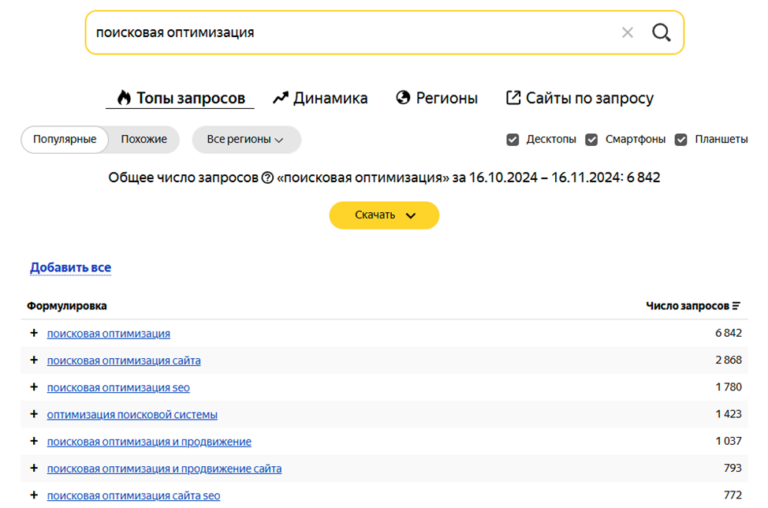This screenshot has height=508, width=768.
Task: Go to 'Сайты по запросу' tab
Action: [x=580, y=98]
